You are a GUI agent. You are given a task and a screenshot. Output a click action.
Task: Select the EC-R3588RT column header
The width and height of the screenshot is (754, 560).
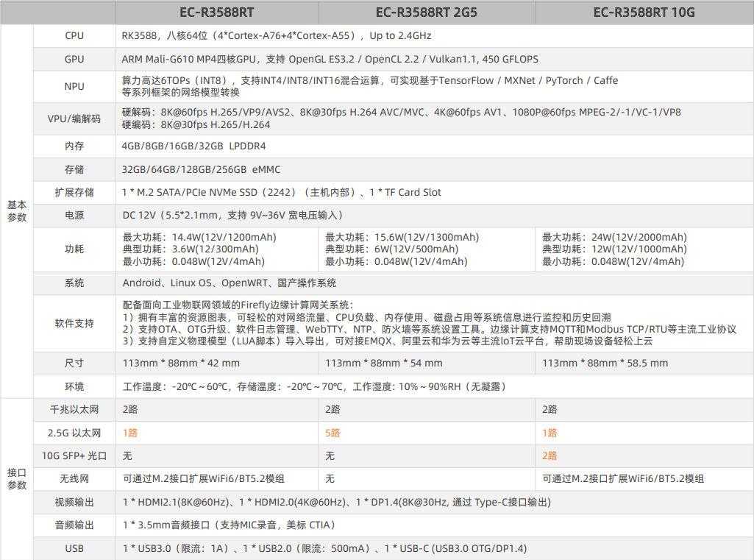point(217,12)
